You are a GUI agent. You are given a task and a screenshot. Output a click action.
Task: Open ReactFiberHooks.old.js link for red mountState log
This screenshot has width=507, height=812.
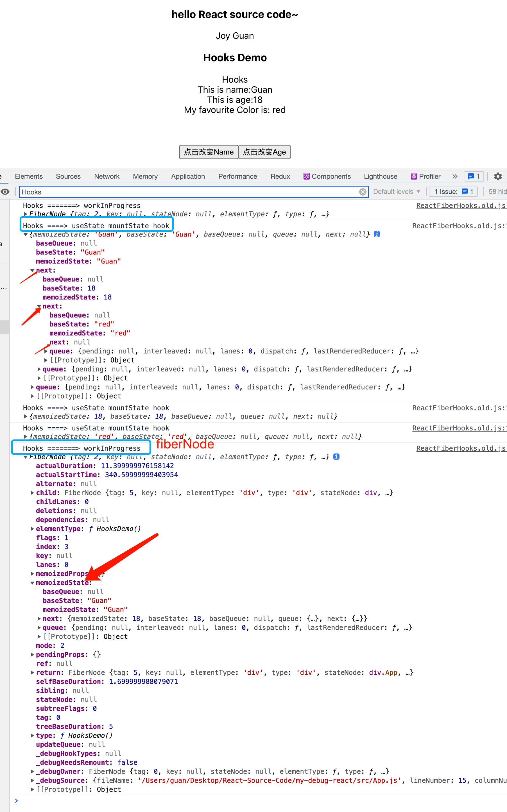459,428
